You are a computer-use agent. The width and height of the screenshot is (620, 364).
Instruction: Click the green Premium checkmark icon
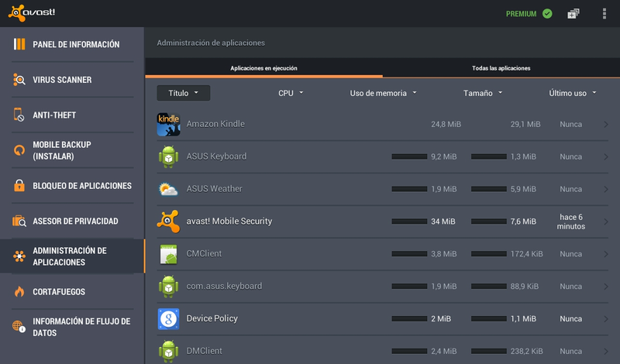(547, 14)
